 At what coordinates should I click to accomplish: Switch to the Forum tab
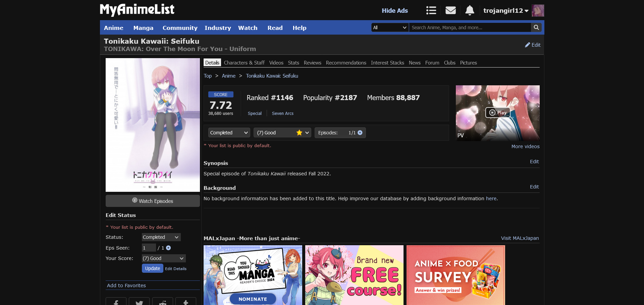click(x=432, y=63)
